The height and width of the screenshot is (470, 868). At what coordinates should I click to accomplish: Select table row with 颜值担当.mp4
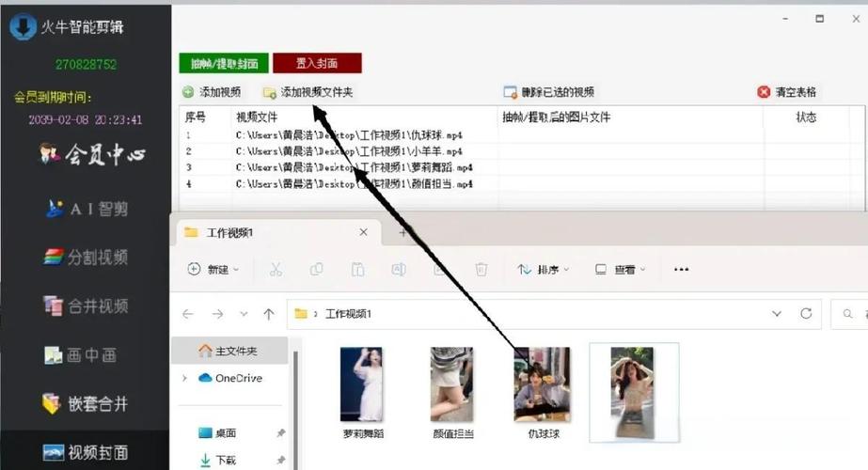tap(520, 184)
